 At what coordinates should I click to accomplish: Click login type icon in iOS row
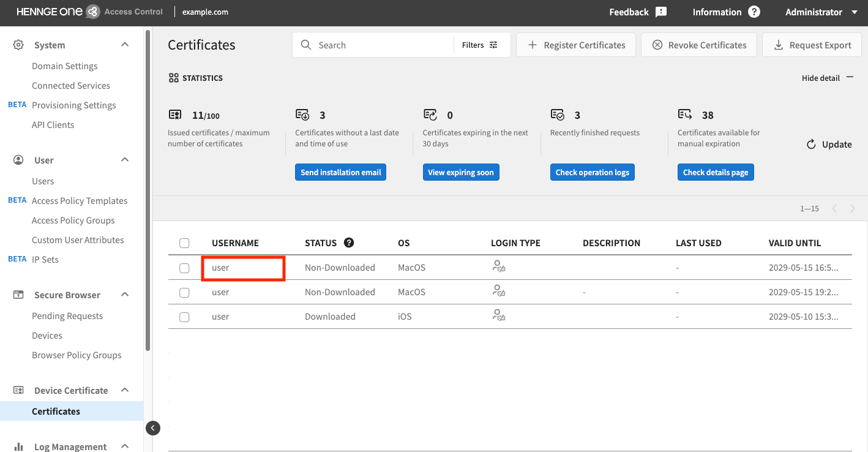tap(499, 315)
